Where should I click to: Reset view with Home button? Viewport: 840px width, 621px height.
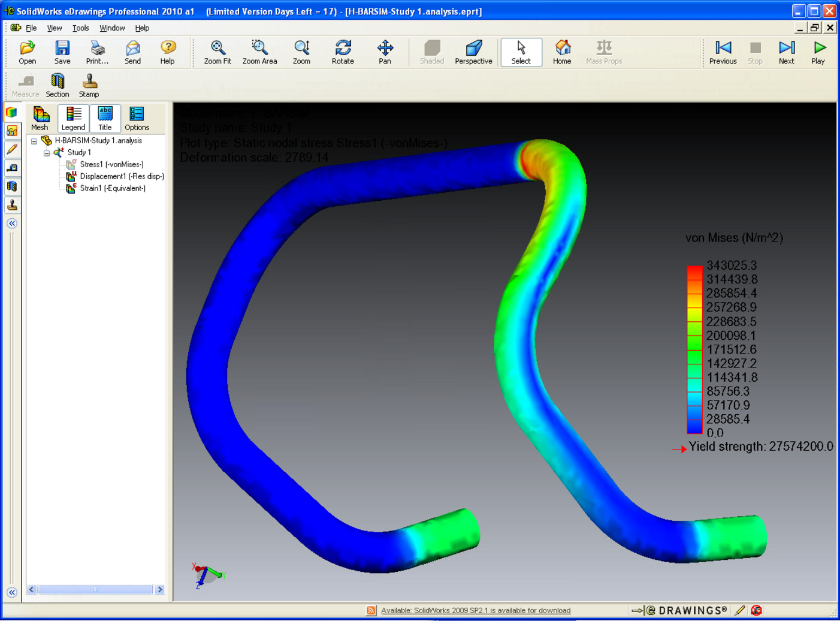point(562,52)
